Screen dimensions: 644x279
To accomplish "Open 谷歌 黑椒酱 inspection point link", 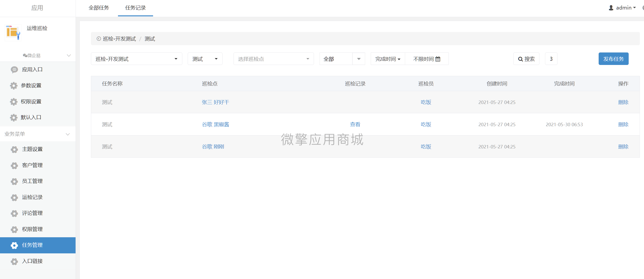I will click(215, 124).
